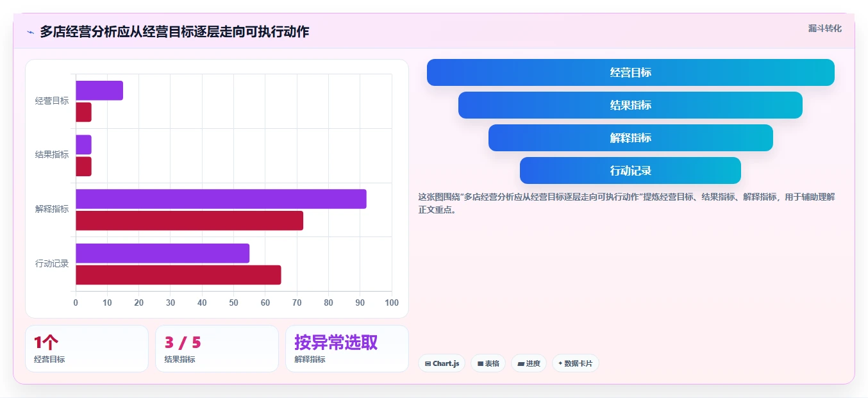Click the 0 tick on the x-axis
This screenshot has width=868, height=398.
(x=76, y=303)
